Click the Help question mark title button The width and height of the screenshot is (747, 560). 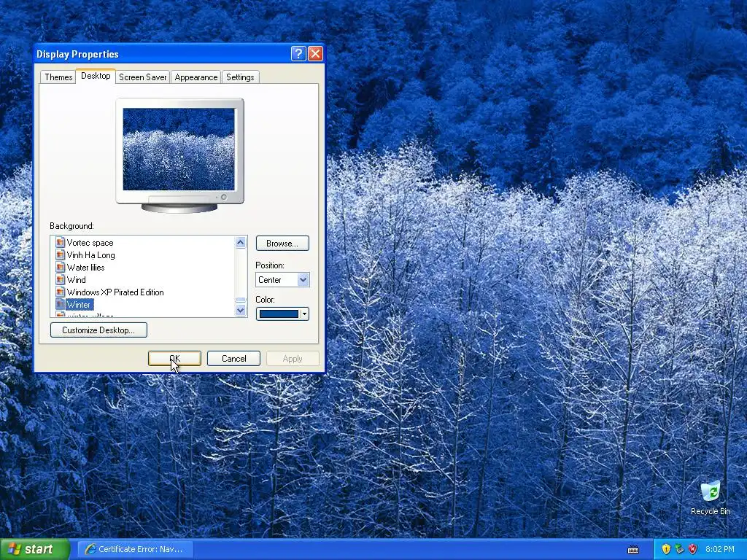pos(298,54)
